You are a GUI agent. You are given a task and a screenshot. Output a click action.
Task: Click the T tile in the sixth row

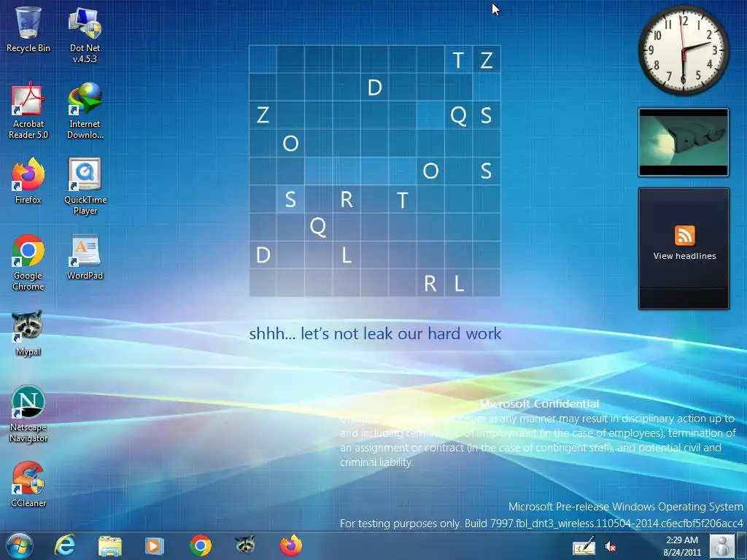click(x=403, y=199)
